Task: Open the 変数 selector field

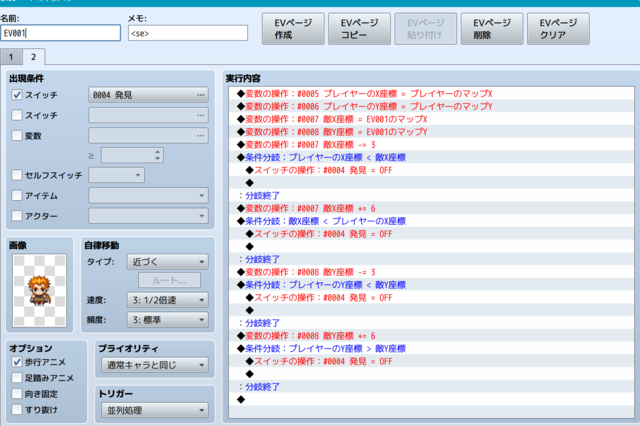Action: click(x=149, y=135)
